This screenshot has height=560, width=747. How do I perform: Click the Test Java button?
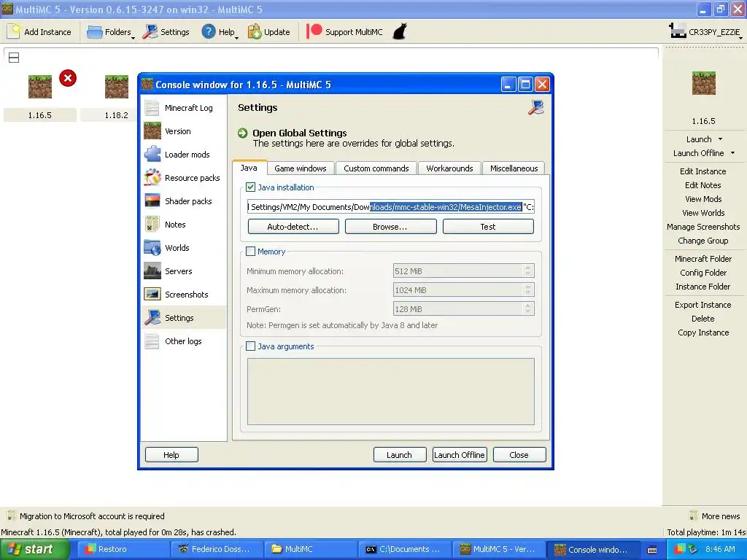click(488, 227)
